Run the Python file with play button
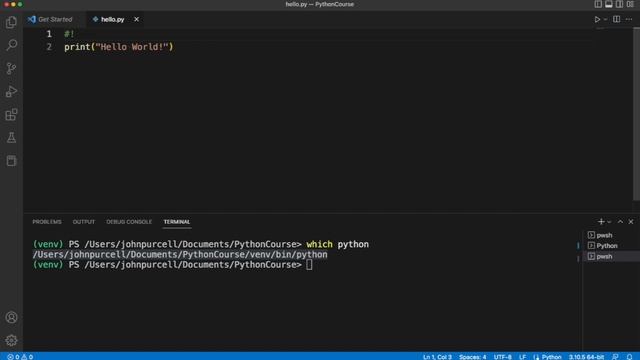640x360 pixels. [597, 19]
